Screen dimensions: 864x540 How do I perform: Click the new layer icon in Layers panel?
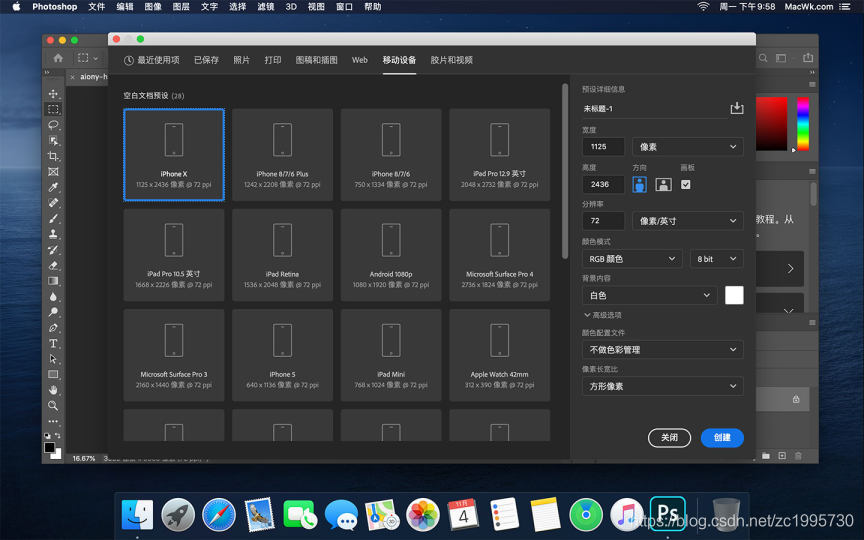[x=782, y=456]
